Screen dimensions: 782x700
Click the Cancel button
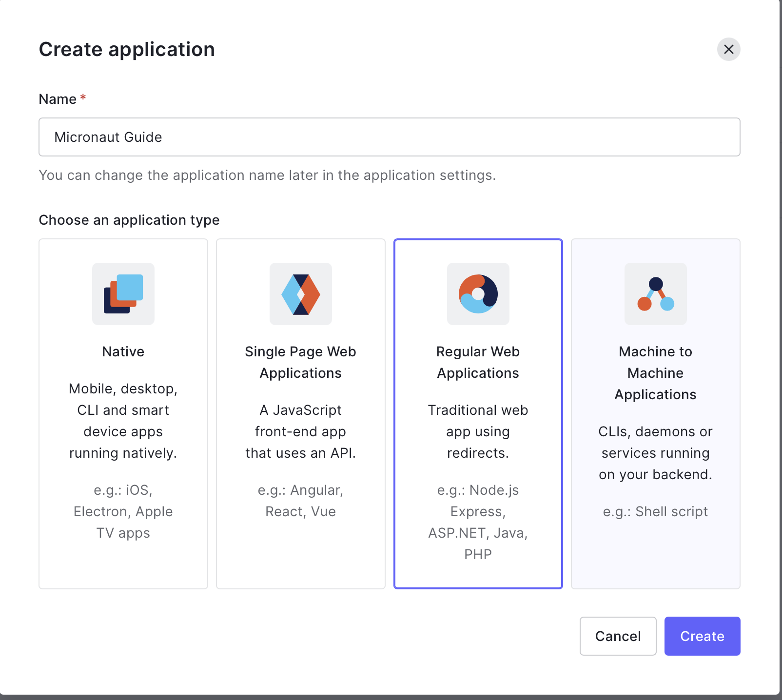tap(618, 636)
